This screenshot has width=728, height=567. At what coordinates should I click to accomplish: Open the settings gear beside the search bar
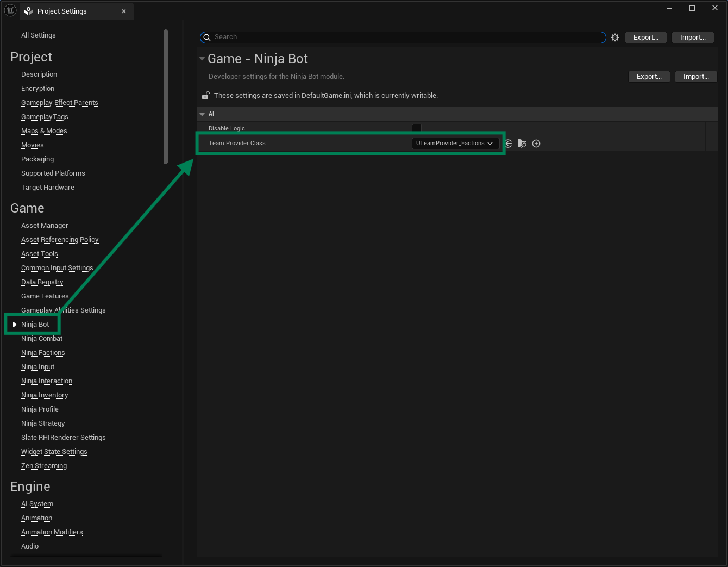614,37
